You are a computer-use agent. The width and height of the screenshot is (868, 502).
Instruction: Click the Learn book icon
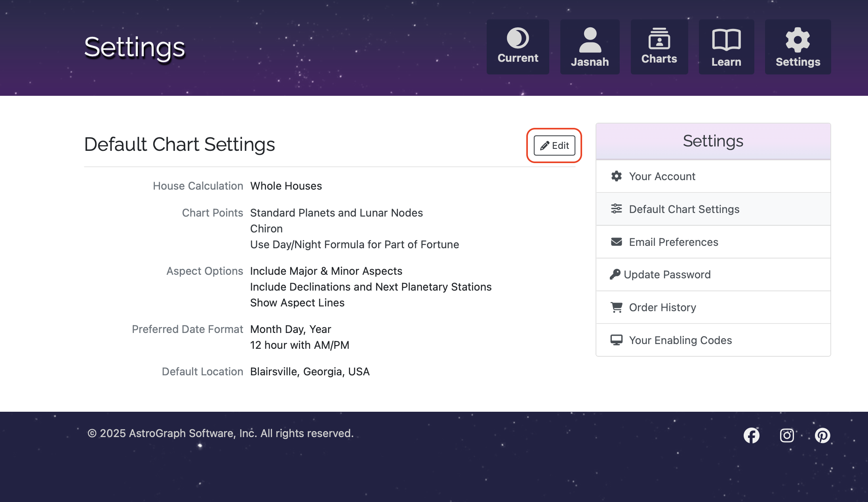(x=726, y=40)
